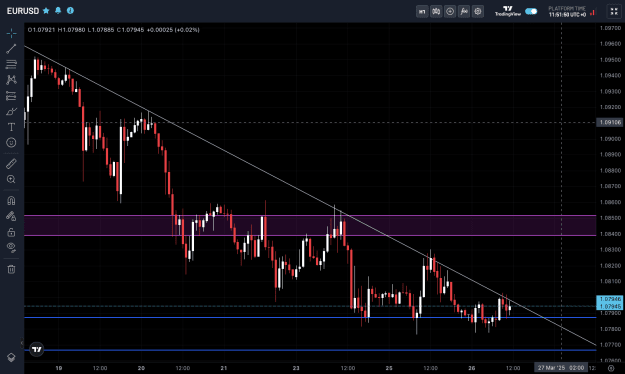Toggle the EURUSD favorite star
The image size is (625, 374).
[x=46, y=11]
